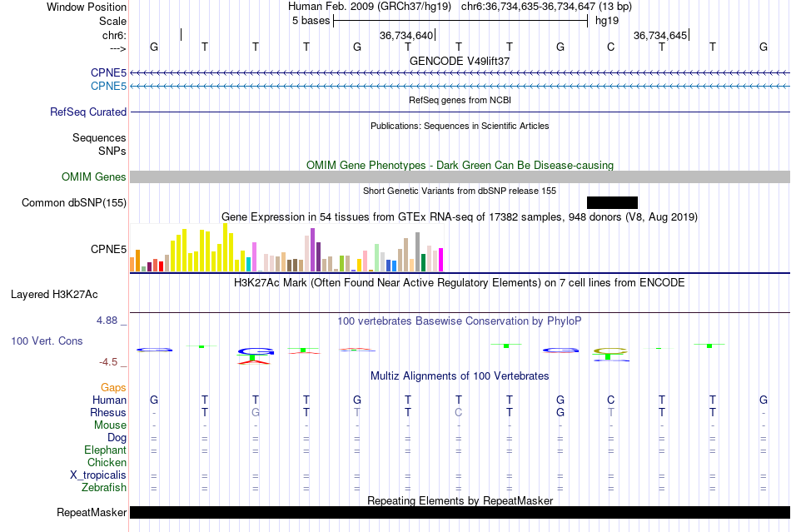Click the light blue CPNE5 gene label
Viewport: 791px width, 532px height.
point(108,87)
